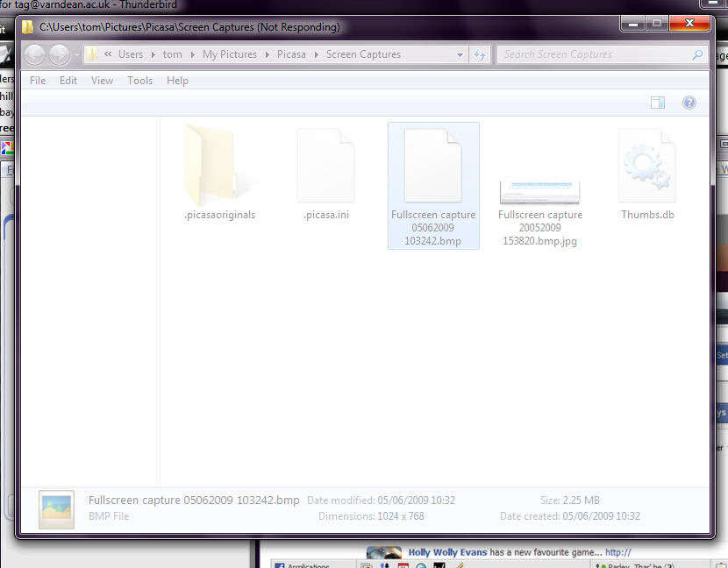Click the Back navigation arrow
728x568 pixels.
[35, 55]
